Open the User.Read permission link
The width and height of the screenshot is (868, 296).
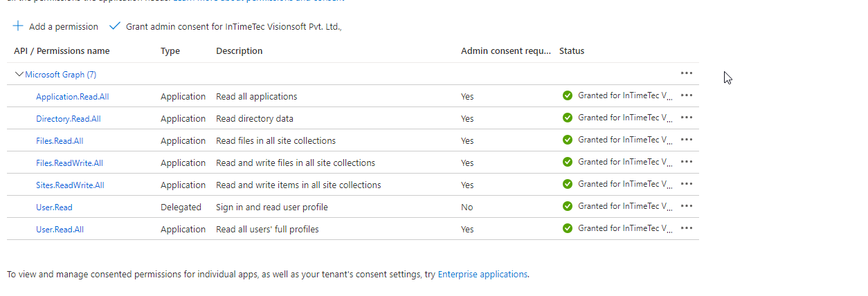(x=54, y=207)
